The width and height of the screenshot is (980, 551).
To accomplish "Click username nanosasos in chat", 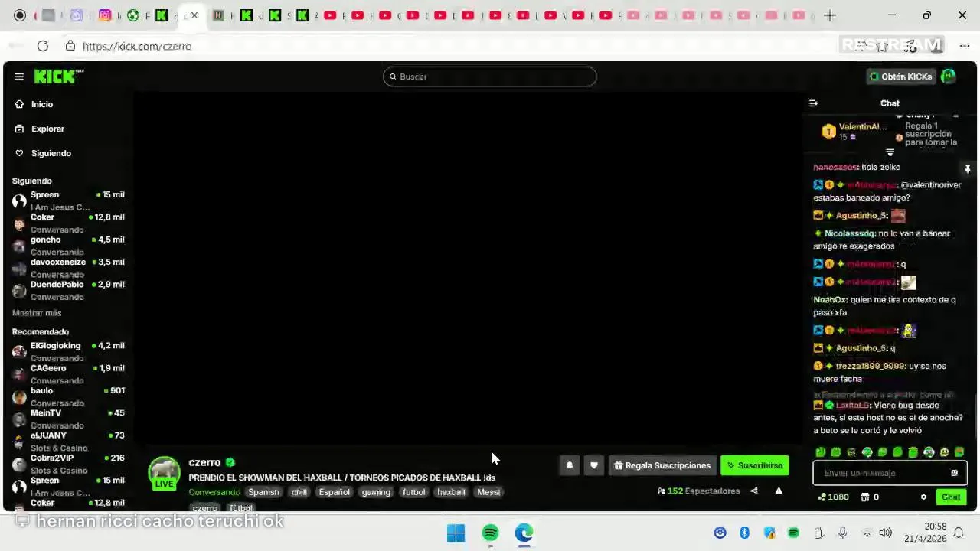I will click(835, 167).
